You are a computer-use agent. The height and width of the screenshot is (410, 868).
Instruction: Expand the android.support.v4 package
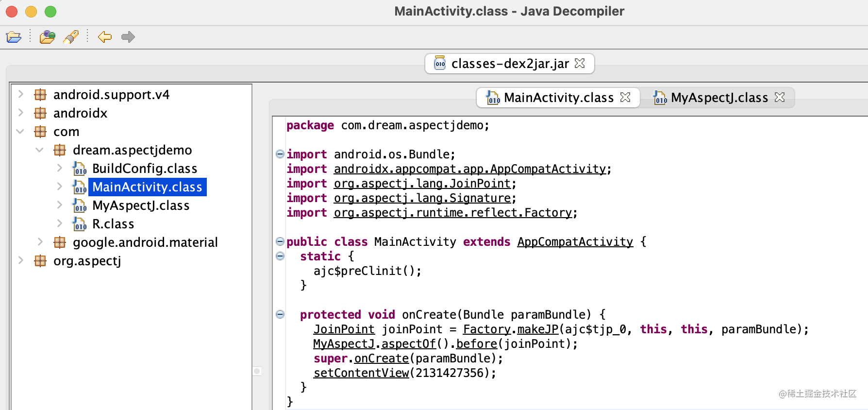[21, 94]
